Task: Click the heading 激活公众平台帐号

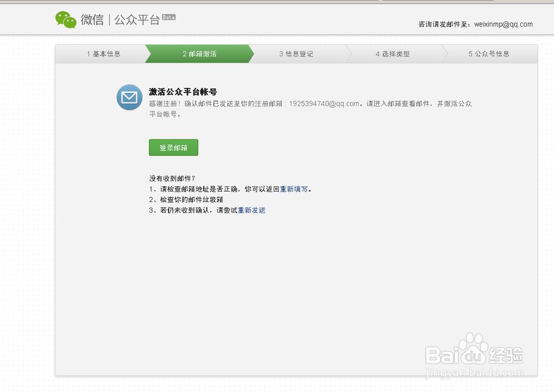Action: click(183, 92)
